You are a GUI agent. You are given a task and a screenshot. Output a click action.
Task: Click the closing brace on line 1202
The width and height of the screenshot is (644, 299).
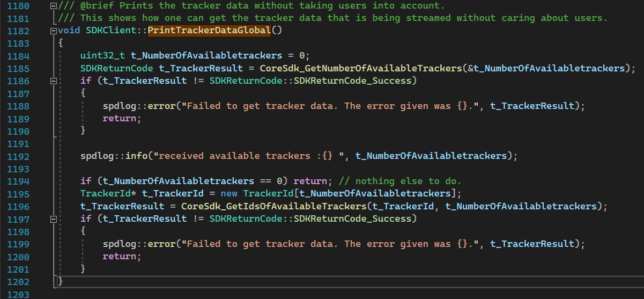pyautogui.click(x=61, y=281)
